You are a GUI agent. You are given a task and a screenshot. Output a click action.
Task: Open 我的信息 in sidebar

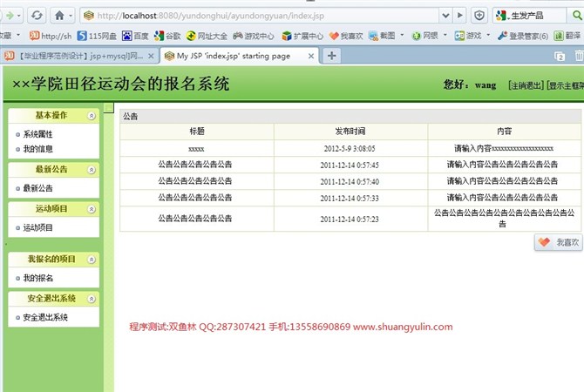pos(37,149)
